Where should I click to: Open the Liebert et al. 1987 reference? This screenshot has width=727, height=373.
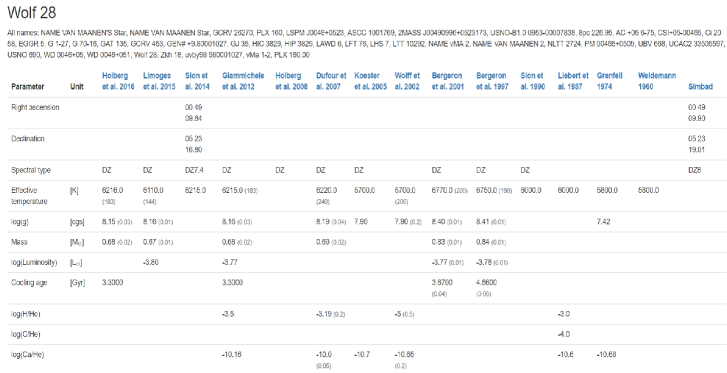[x=573, y=81]
